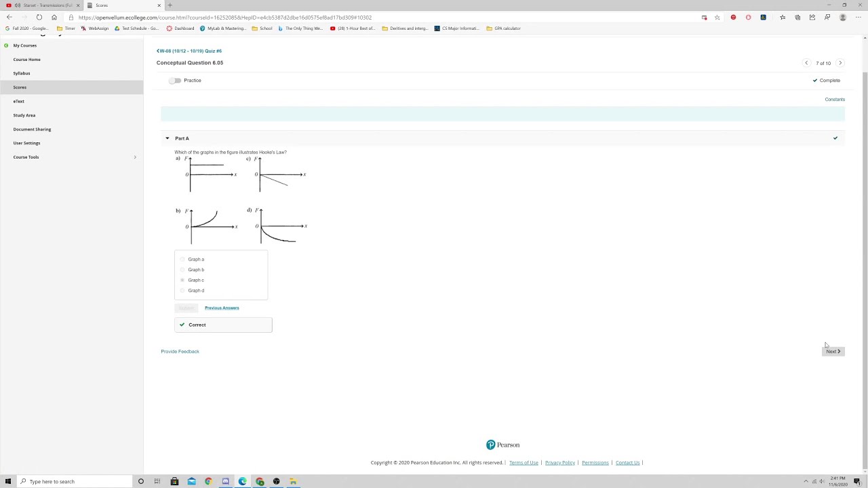Image resolution: width=868 pixels, height=488 pixels.
Task: Click the browser home icon
Action: pyautogui.click(x=54, y=17)
